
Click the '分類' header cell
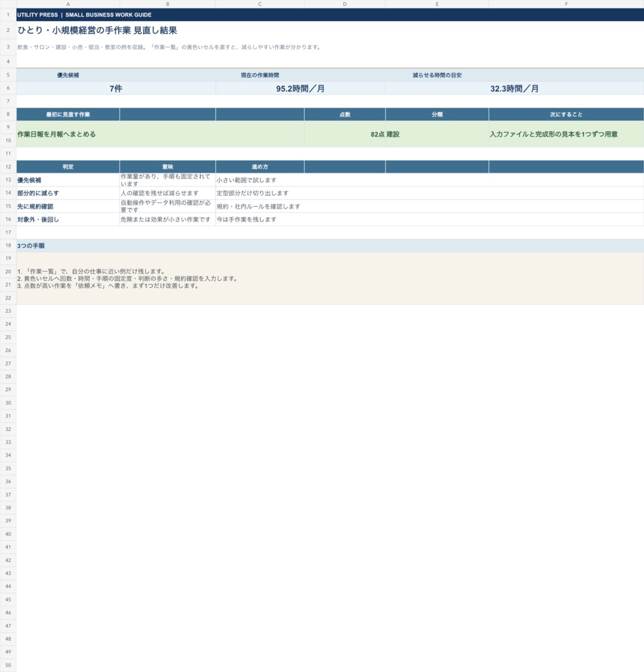coord(437,114)
